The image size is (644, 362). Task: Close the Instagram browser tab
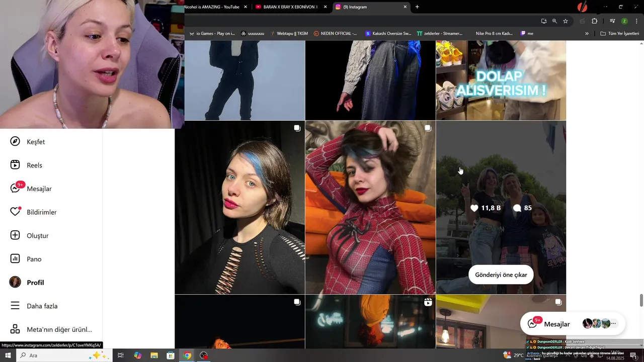(405, 7)
